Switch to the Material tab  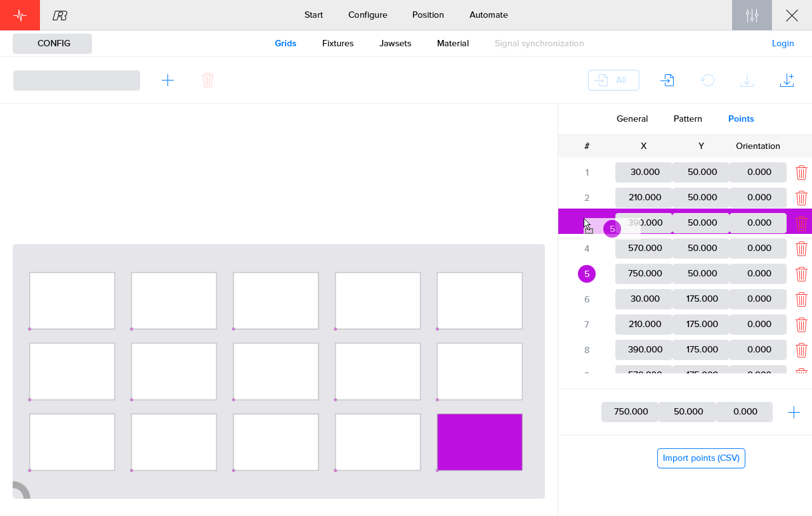(453, 43)
